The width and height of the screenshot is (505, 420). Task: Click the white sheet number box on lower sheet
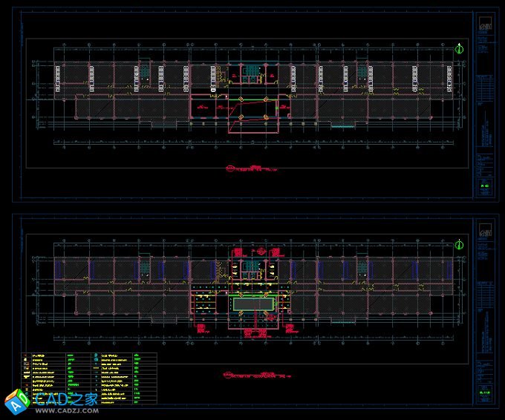[x=483, y=393]
